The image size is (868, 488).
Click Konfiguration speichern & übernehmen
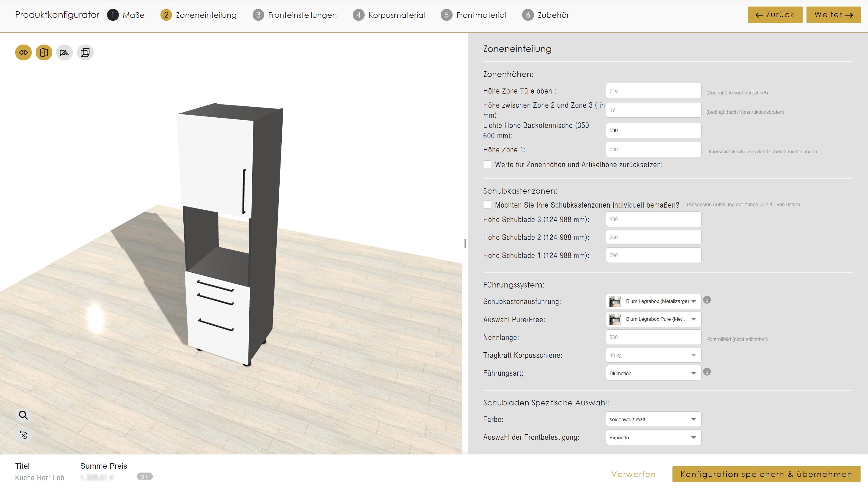coord(766,474)
